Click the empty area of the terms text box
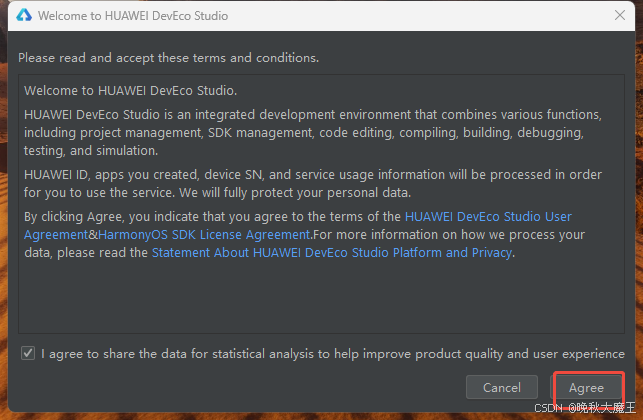Image resolution: width=643 pixels, height=420 pixels. click(x=320, y=298)
